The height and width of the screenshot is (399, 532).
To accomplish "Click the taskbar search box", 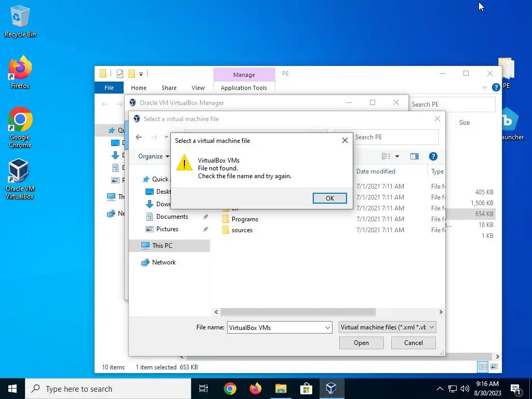I will pyautogui.click(x=108, y=389).
